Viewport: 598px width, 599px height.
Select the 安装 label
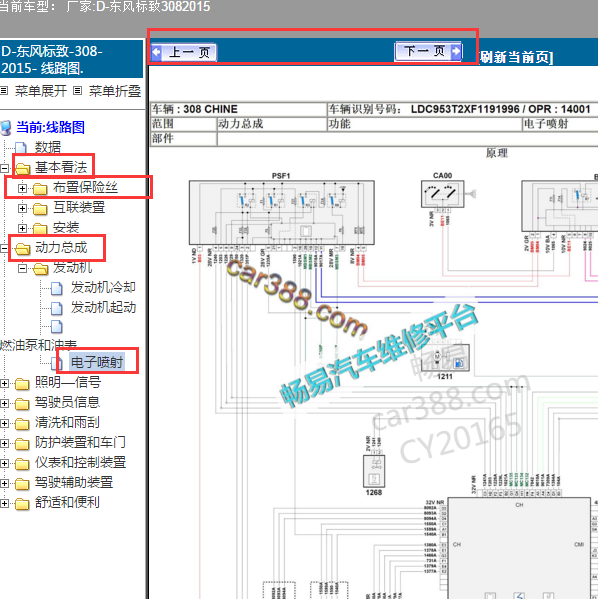(x=66, y=228)
